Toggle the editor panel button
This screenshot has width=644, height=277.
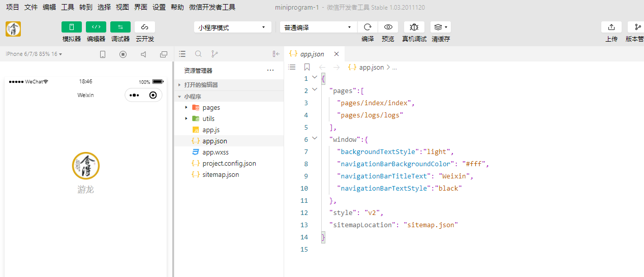96,27
